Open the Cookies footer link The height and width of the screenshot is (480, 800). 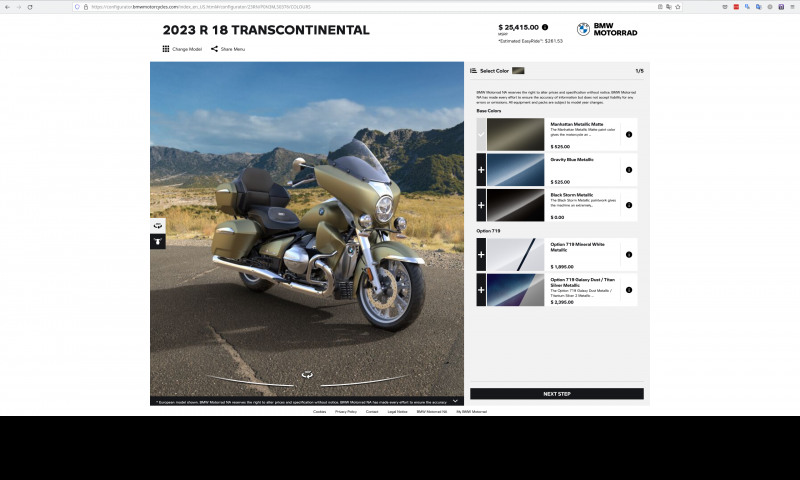point(319,412)
